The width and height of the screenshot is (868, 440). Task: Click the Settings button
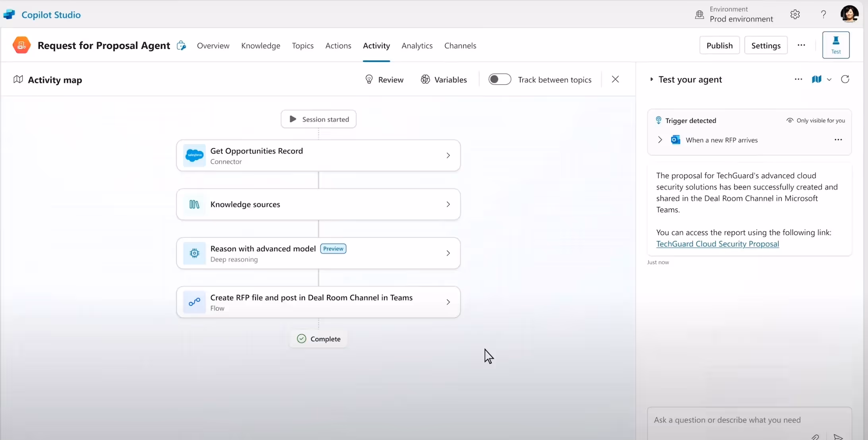click(766, 45)
